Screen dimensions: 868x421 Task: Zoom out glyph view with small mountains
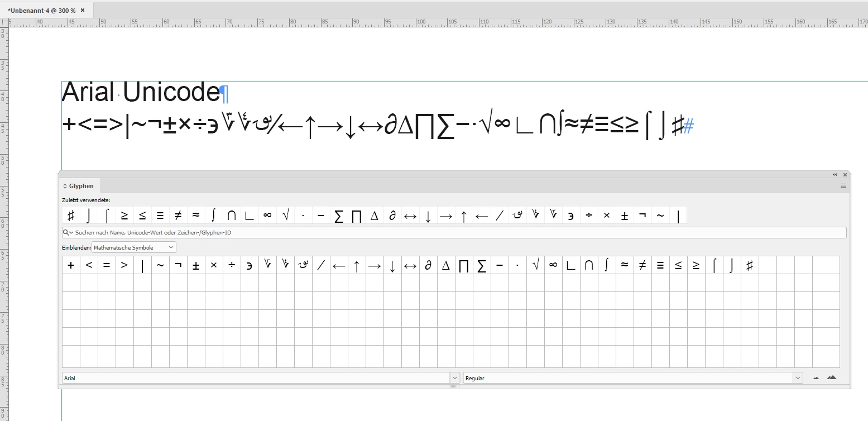(816, 378)
